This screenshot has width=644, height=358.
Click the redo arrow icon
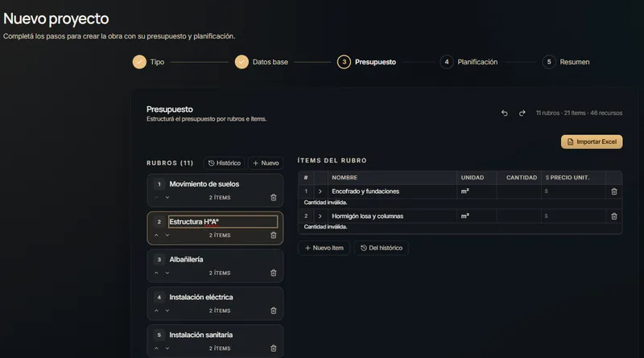[x=522, y=113]
